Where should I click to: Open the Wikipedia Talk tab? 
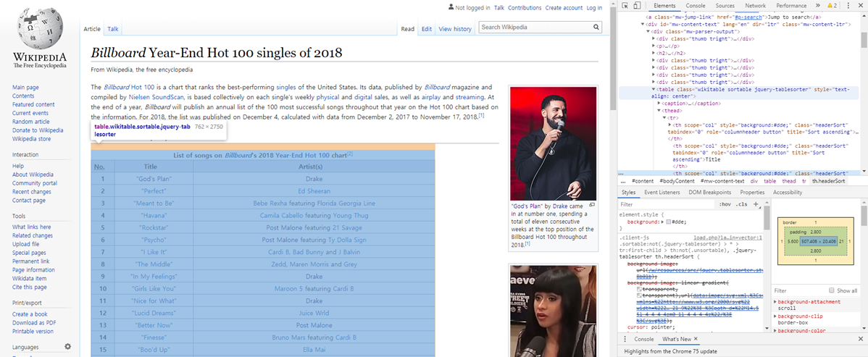[113, 29]
